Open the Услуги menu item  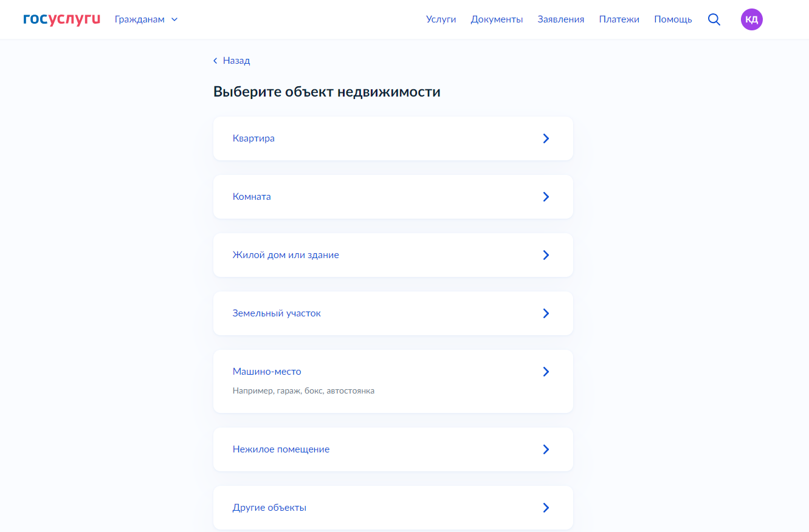[x=441, y=19]
